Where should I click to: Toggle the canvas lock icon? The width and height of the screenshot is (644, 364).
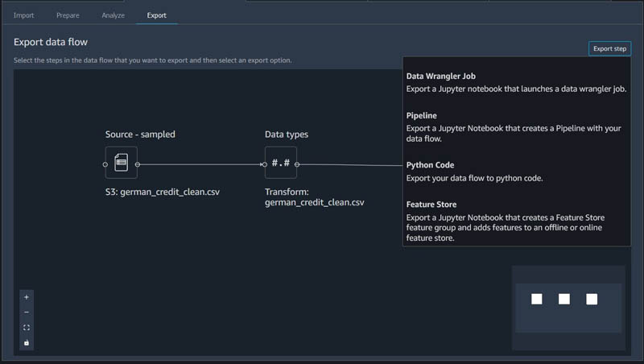[27, 342]
